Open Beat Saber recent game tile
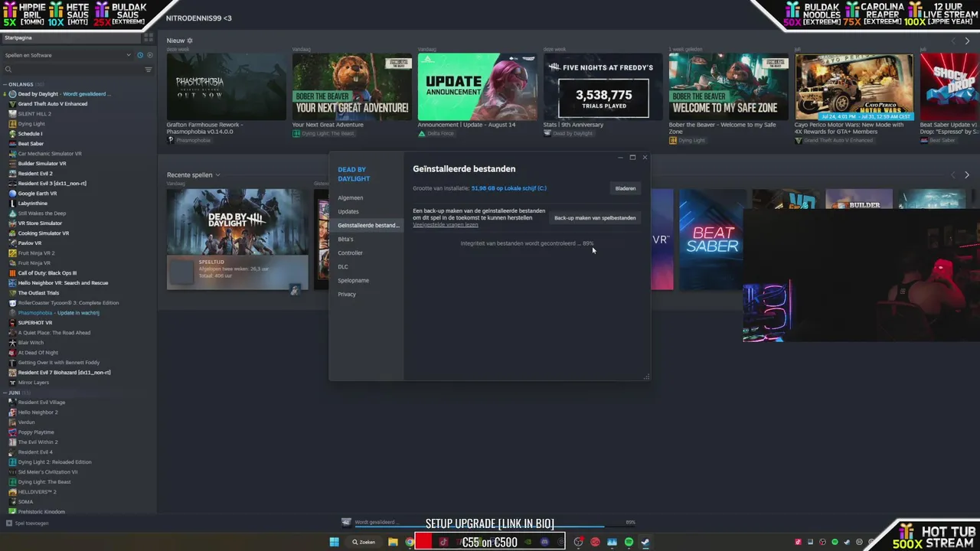The width and height of the screenshot is (980, 551). pyautogui.click(x=711, y=240)
